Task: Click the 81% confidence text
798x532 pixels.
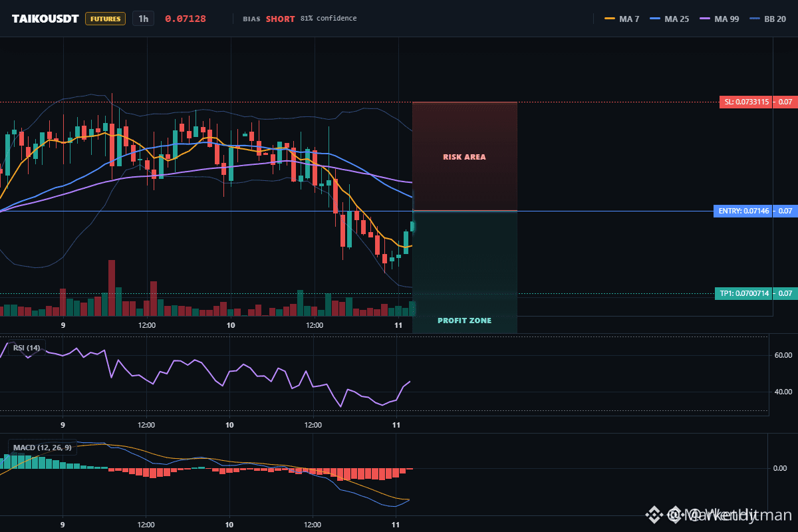Action: (329, 18)
